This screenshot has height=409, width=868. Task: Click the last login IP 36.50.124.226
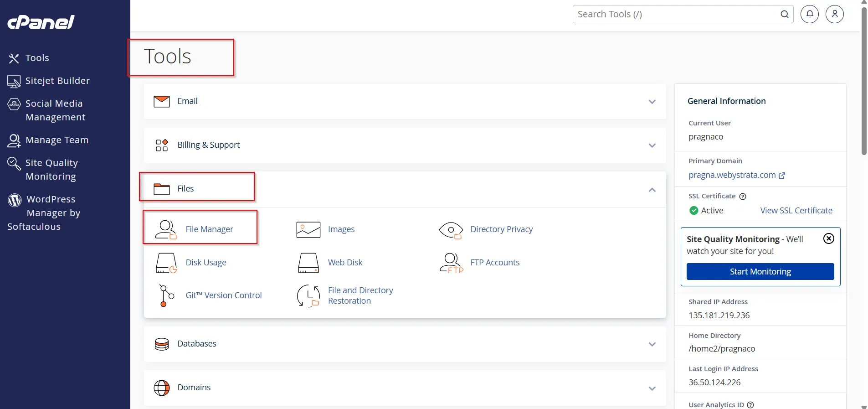(x=714, y=383)
